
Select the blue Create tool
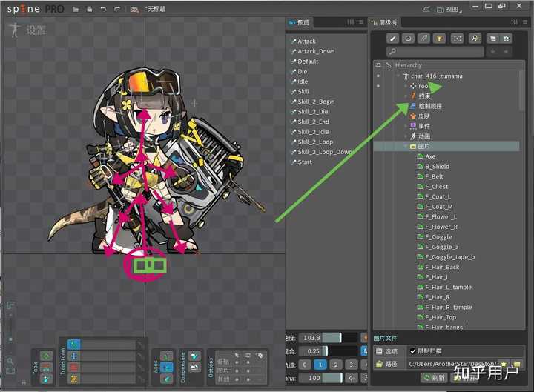pos(46,379)
